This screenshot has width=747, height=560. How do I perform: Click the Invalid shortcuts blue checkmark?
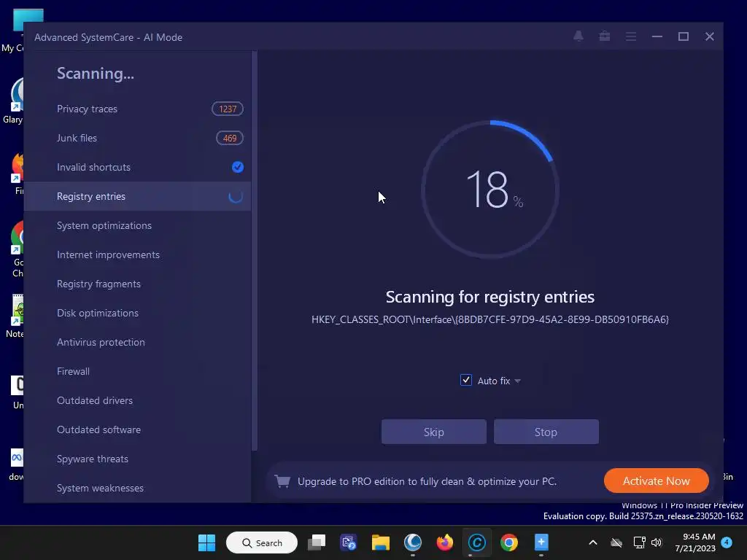coord(237,167)
